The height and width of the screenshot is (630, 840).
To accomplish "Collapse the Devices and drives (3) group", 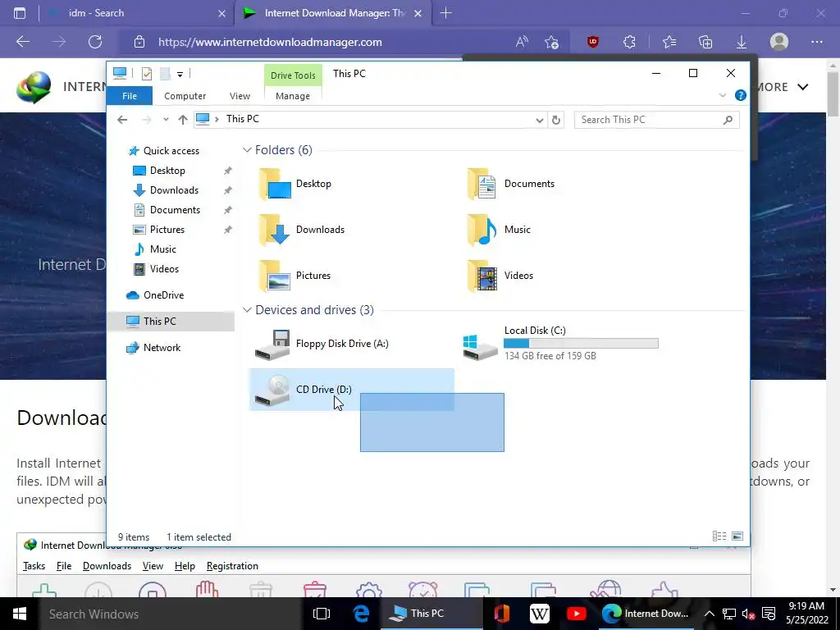I will click(x=247, y=310).
